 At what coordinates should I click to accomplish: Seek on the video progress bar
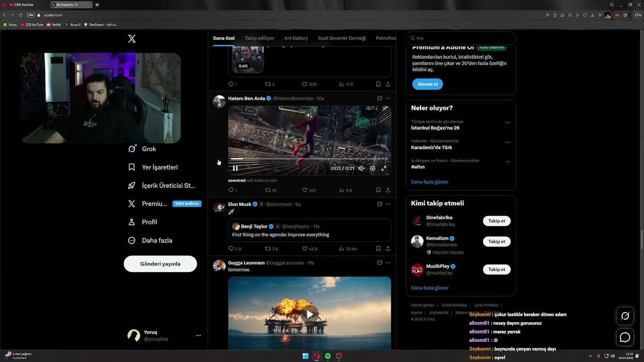309,159
